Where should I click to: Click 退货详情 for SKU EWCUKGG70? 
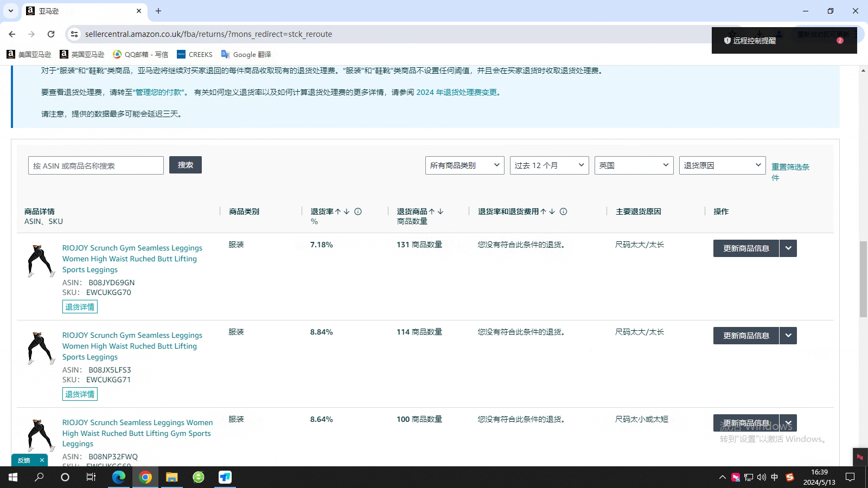click(80, 307)
